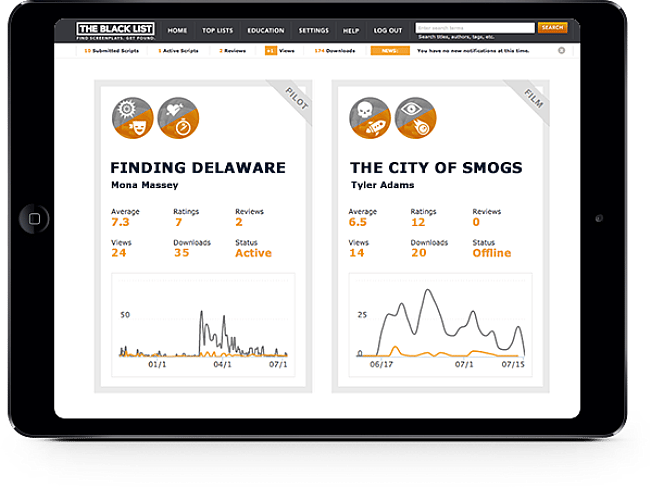Screen dimensions: 650x487
Task: Open the 174 Downloads link
Action: (x=335, y=51)
